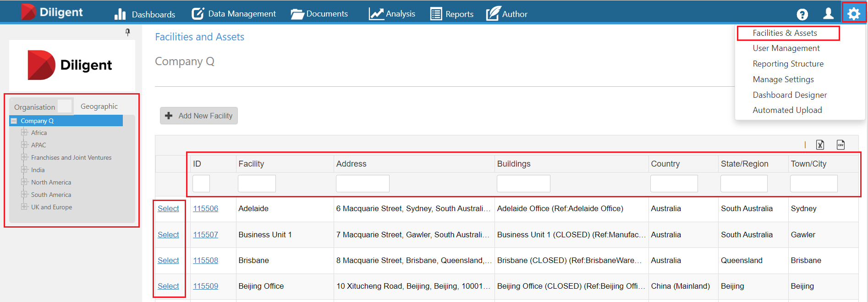The height and width of the screenshot is (302, 868).
Task: Open facility ID 115507
Action: point(205,235)
